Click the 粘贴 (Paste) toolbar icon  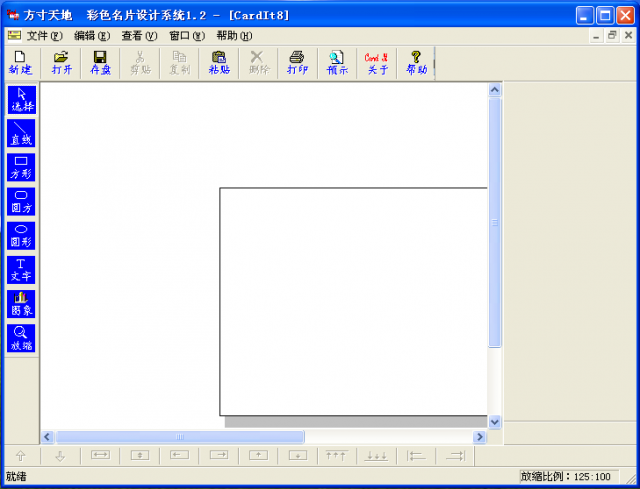[219, 63]
